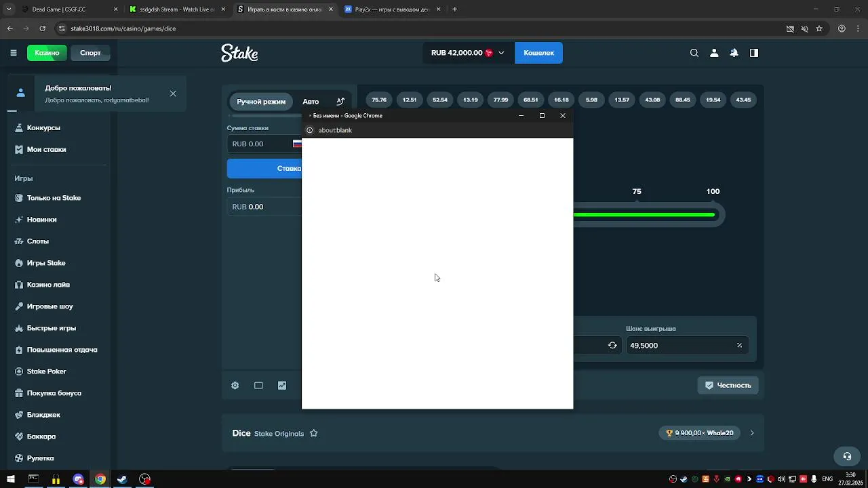Open Steam from the taskbar
This screenshot has height=488, width=868.
pos(122,479)
